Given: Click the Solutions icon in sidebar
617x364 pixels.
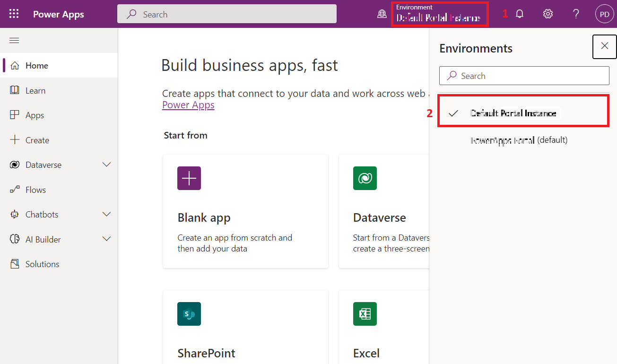Looking at the screenshot, I should pos(15,264).
